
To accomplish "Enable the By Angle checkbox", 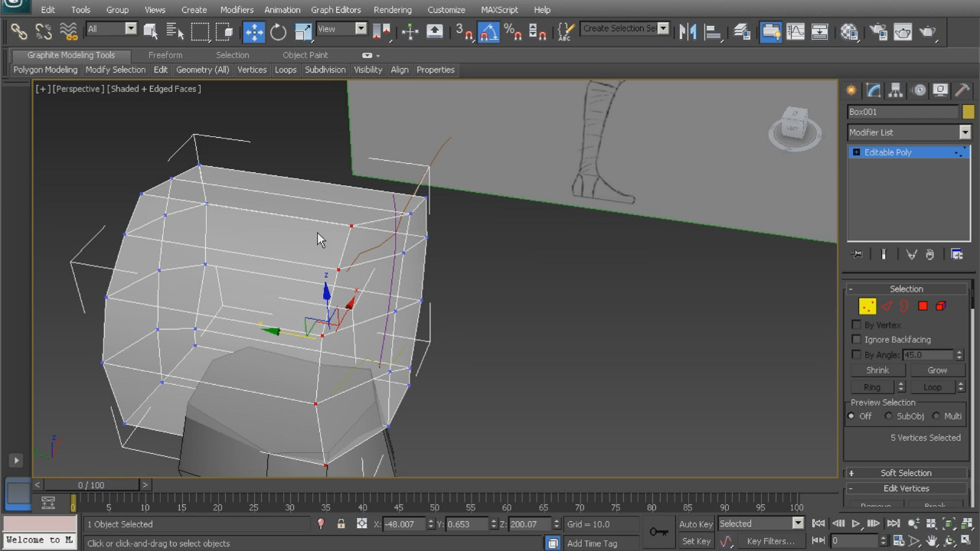I will (857, 354).
